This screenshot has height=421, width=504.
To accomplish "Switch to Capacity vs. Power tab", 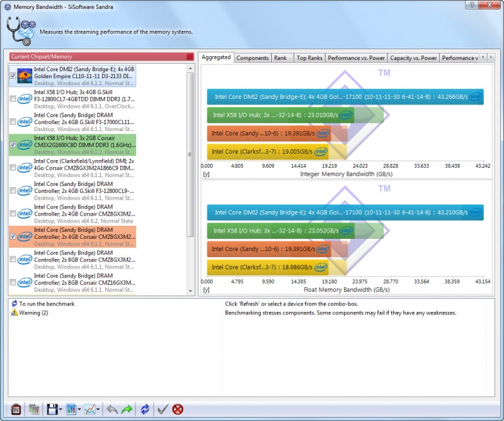I will point(413,58).
